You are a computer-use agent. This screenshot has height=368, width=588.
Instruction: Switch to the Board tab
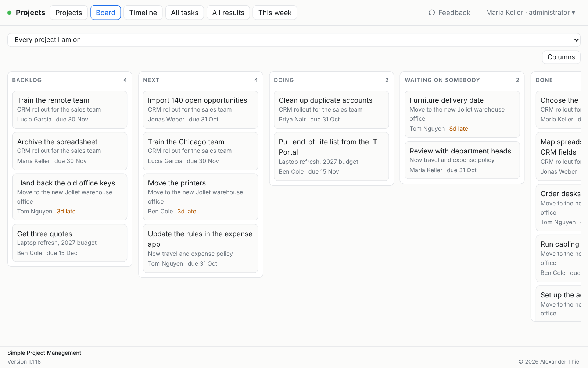[x=105, y=13]
